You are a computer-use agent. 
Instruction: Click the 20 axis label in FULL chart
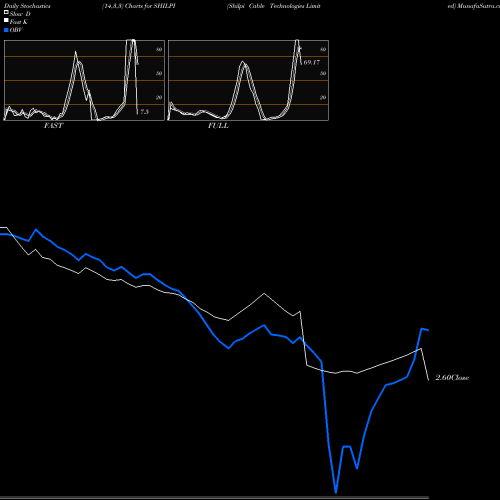click(323, 97)
